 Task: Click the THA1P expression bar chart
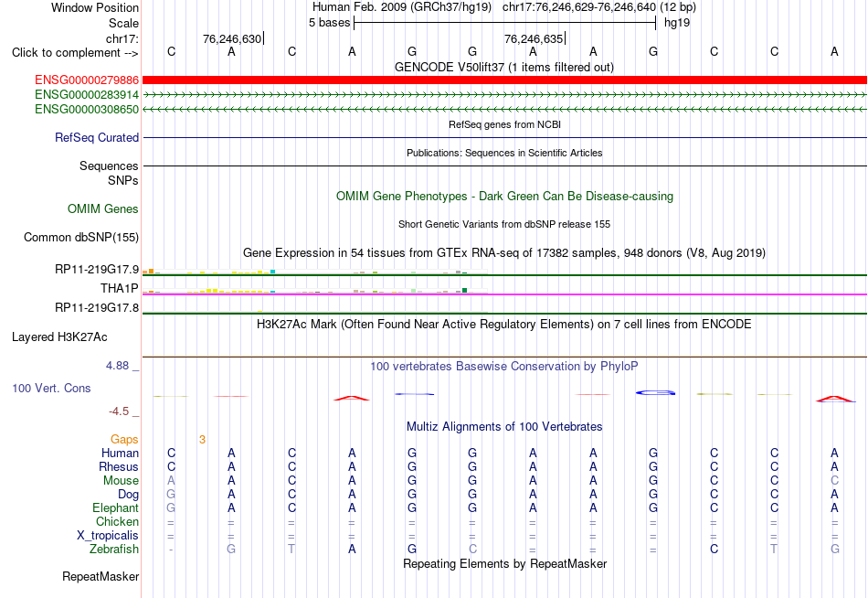tap(315, 291)
